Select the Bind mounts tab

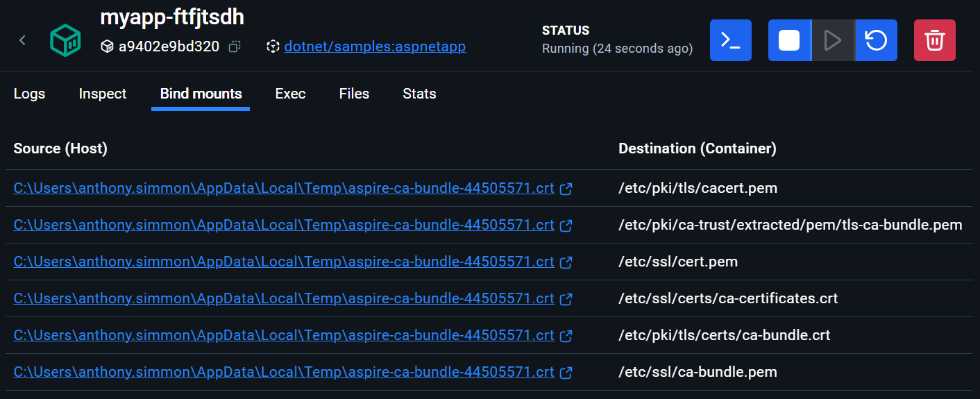[201, 94]
